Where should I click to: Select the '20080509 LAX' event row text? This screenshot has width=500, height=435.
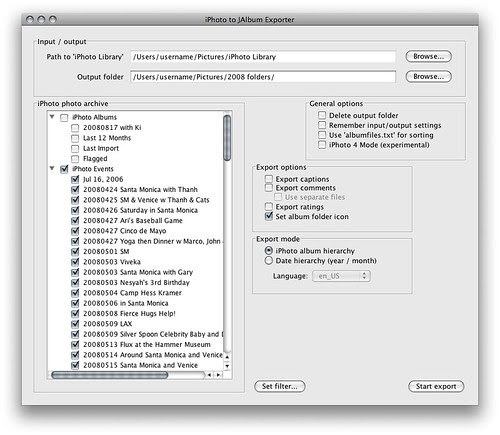108,324
